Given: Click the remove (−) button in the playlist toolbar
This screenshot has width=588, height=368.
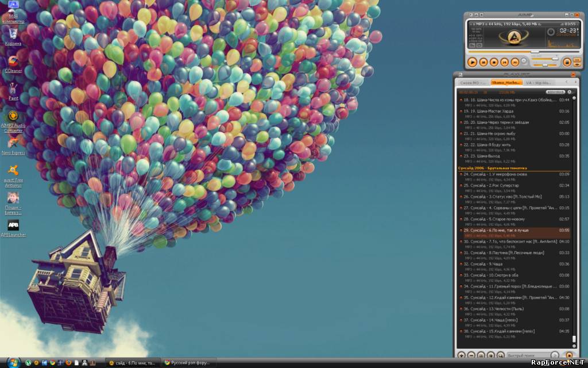Looking at the screenshot, I should pyautogui.click(x=471, y=355).
